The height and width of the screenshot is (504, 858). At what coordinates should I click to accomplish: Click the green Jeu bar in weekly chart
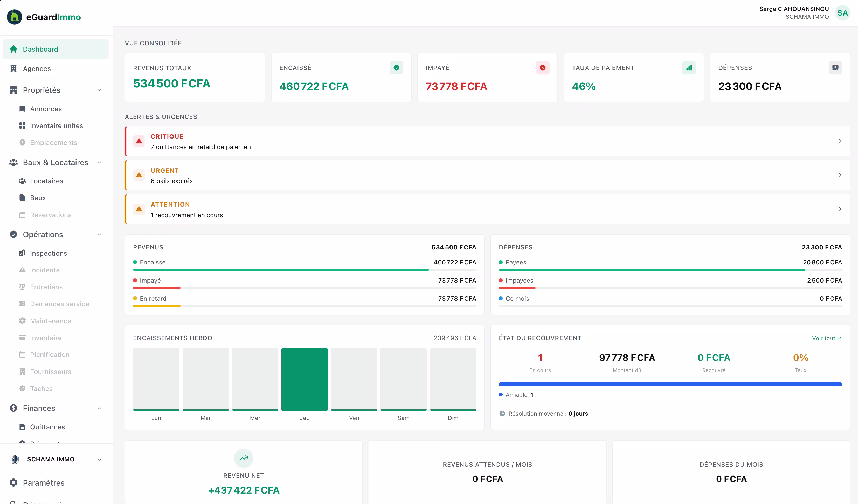pos(305,379)
